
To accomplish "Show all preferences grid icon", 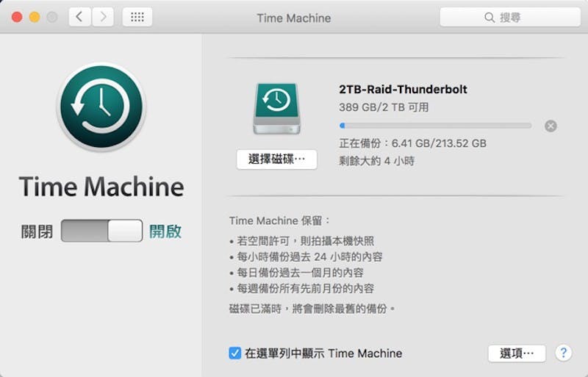I will click(x=137, y=17).
